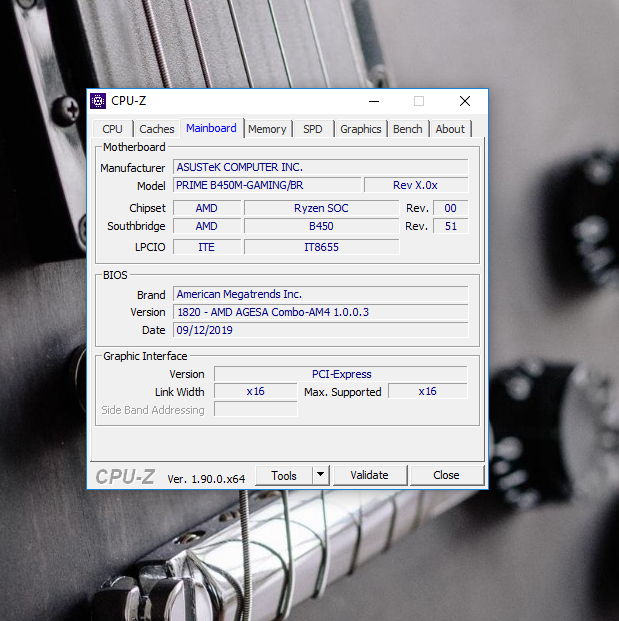Minimize the CPU-Z window
The image size is (619, 621).
tap(374, 101)
